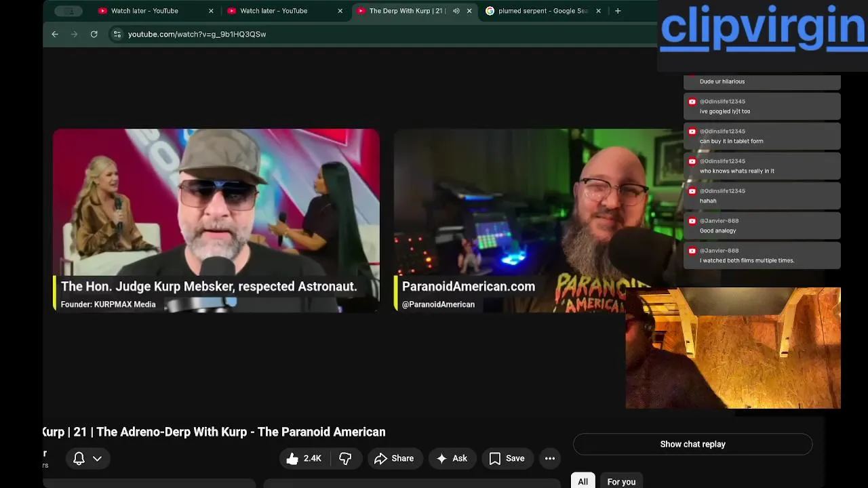Screen dimensions: 868x488
Task: Click the video title text
Action: click(x=214, y=432)
